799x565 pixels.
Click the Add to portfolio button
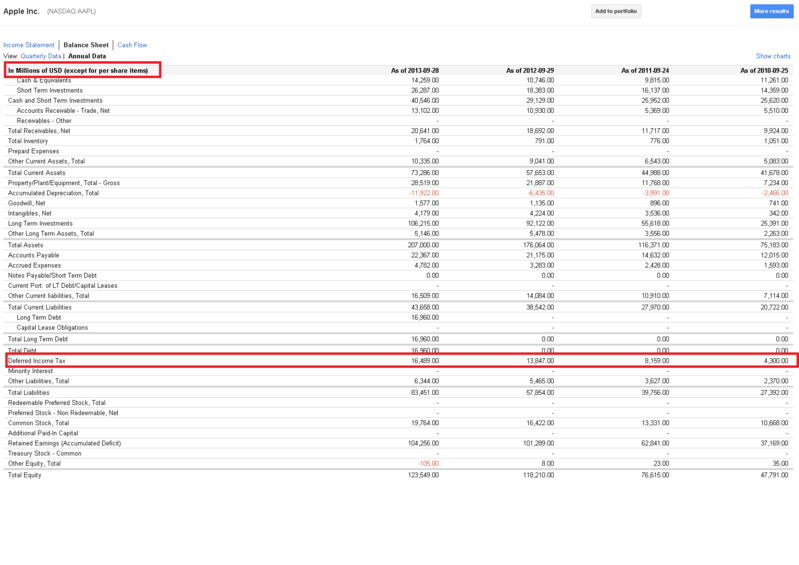tap(616, 11)
